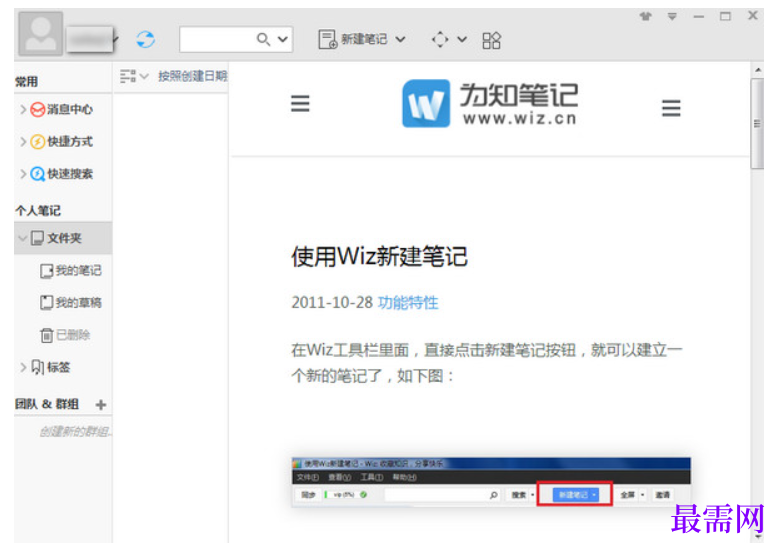Screen dimensions: 783x550
Task: Open the dropdown next to fullscreen icon
Action: coord(462,39)
